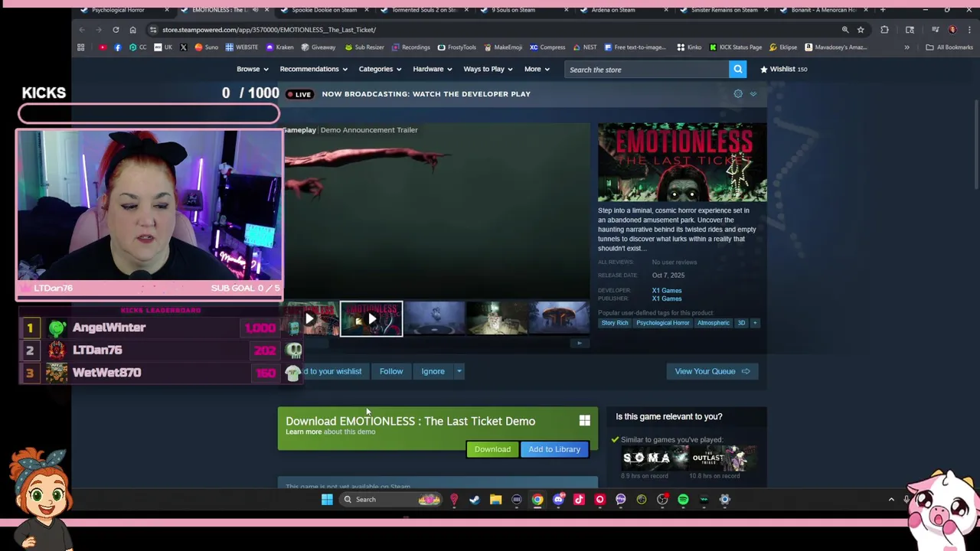This screenshot has width=980, height=551.
Task: Show hidden system tray icons
Action: pos(891,500)
